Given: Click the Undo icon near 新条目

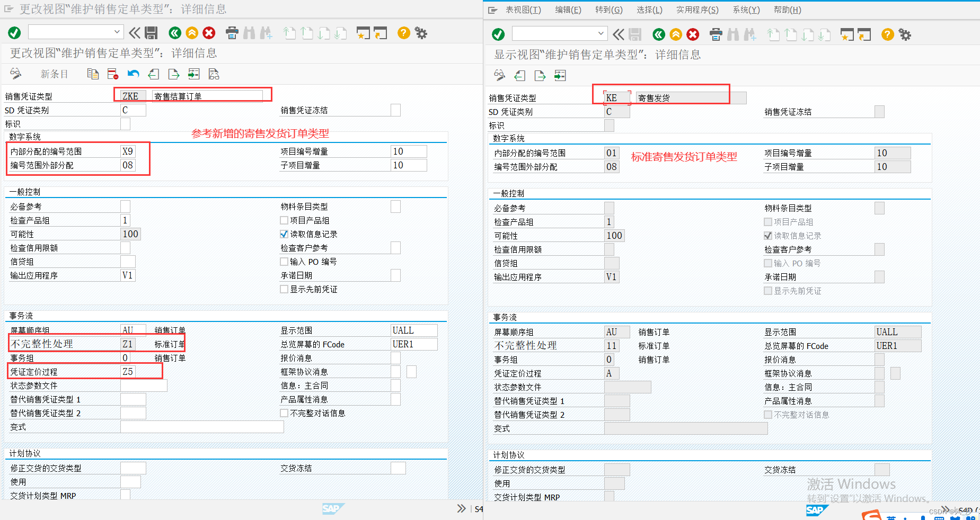Looking at the screenshot, I should point(133,74).
